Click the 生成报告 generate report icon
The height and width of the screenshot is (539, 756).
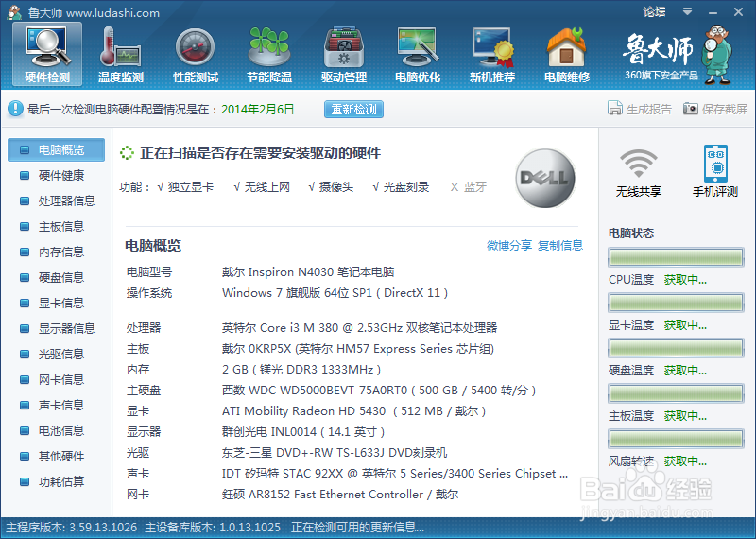[x=615, y=109]
